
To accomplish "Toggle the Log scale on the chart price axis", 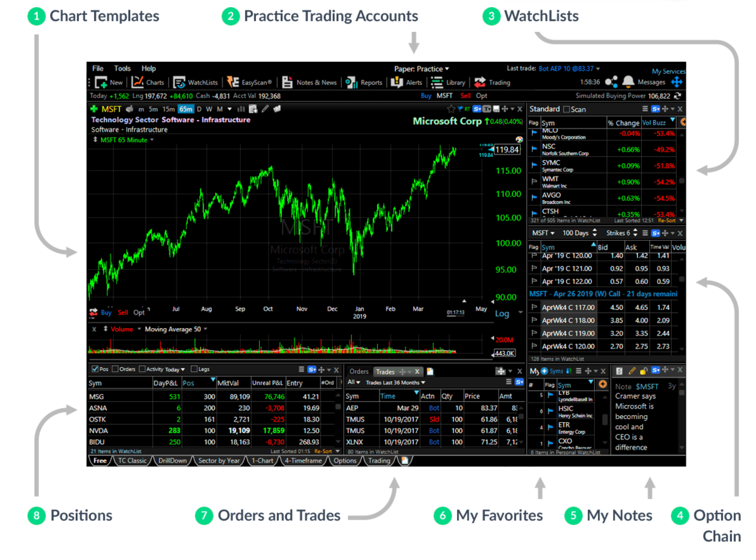I will click(x=501, y=313).
